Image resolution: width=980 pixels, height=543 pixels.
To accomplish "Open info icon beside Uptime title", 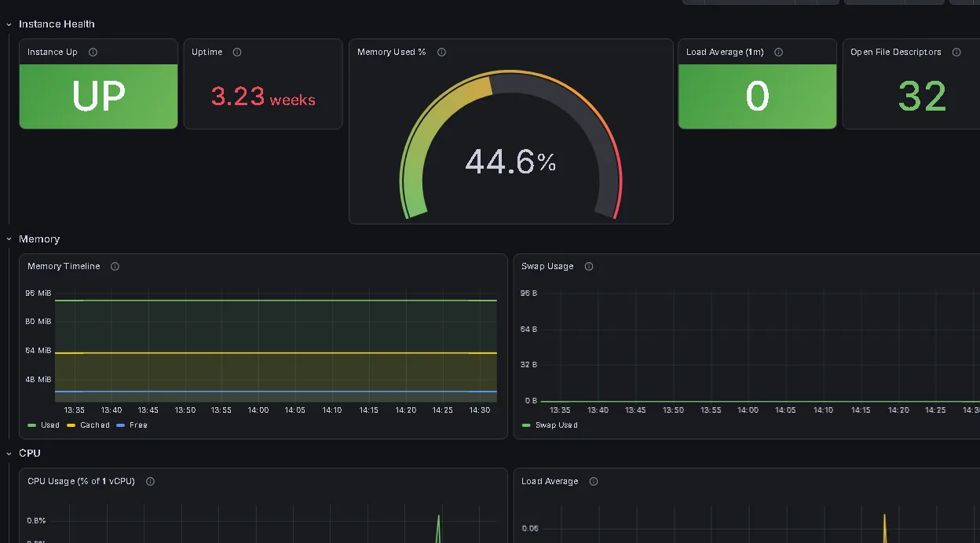I will click(237, 53).
